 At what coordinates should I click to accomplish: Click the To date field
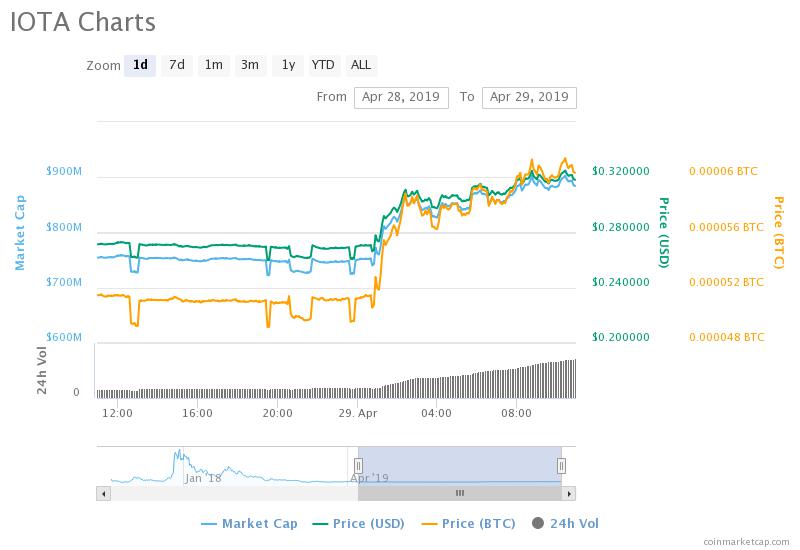529,97
